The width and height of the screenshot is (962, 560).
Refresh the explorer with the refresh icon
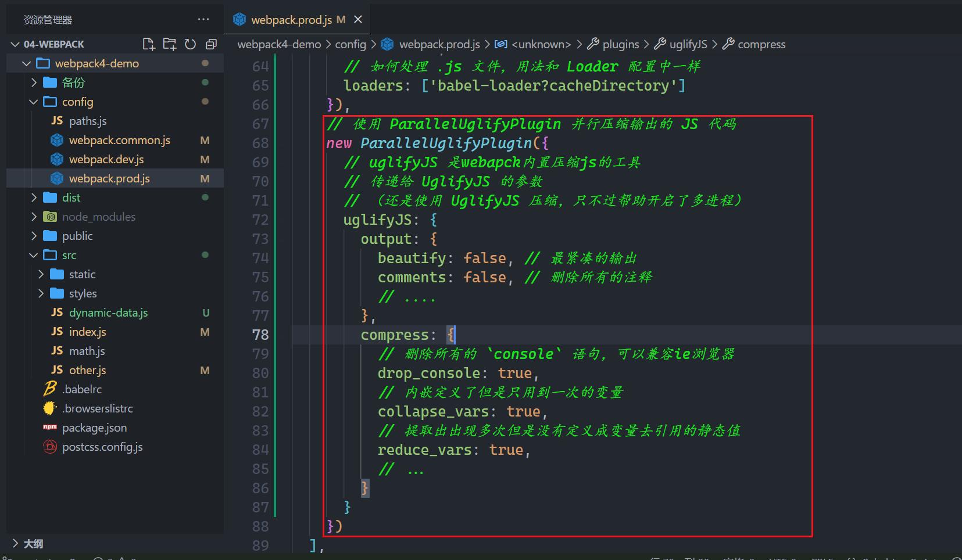tap(190, 44)
